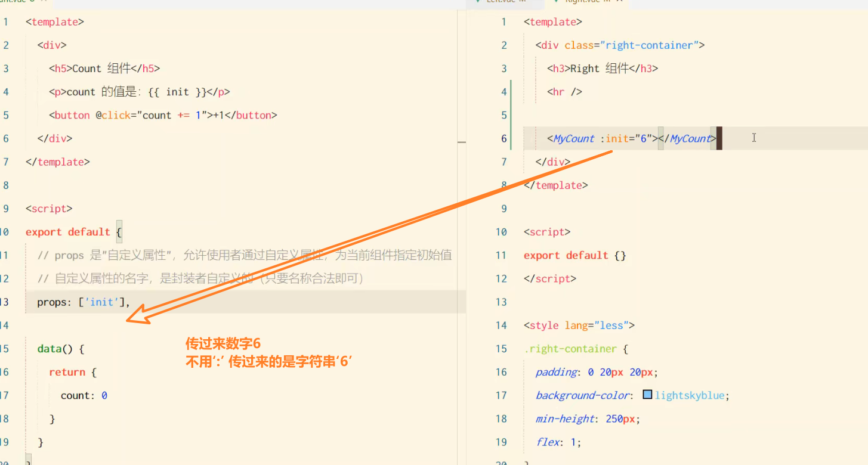Click line number 17 in the Right.vue gutter
This screenshot has height=465, width=868.
coord(501,395)
